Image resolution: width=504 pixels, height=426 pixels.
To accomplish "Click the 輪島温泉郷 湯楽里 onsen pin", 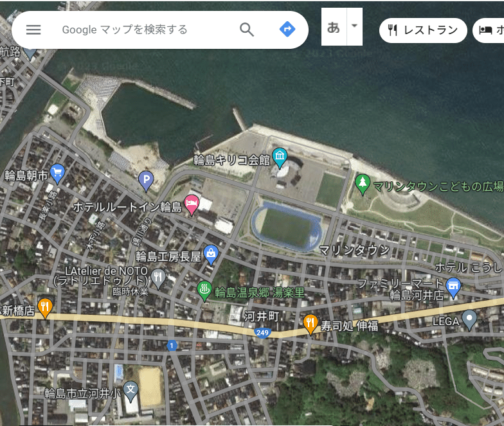I will 204,290.
